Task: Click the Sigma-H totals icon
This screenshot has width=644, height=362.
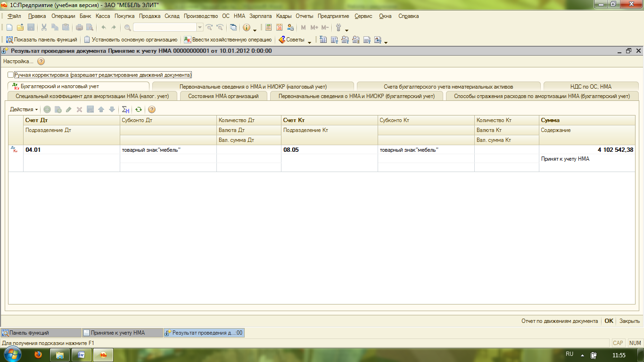Action: (125, 109)
